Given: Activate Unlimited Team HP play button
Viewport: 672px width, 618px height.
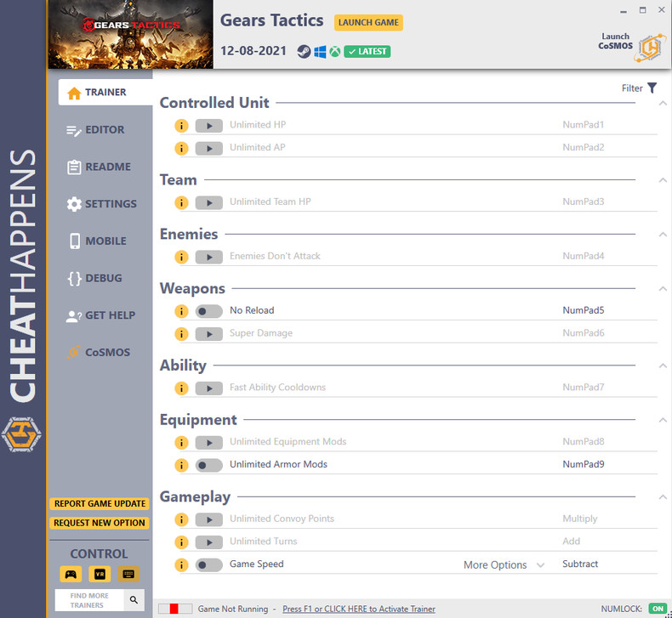Looking at the screenshot, I should tap(208, 202).
